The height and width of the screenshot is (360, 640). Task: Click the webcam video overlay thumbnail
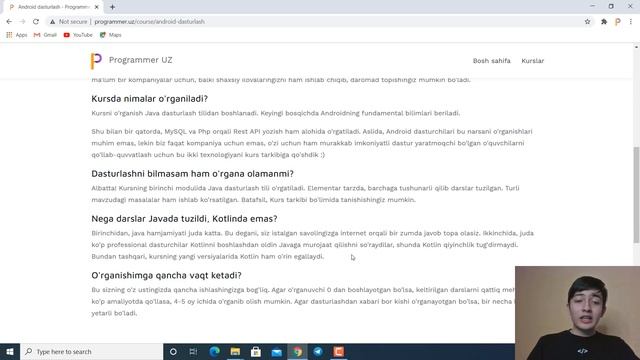point(578,313)
